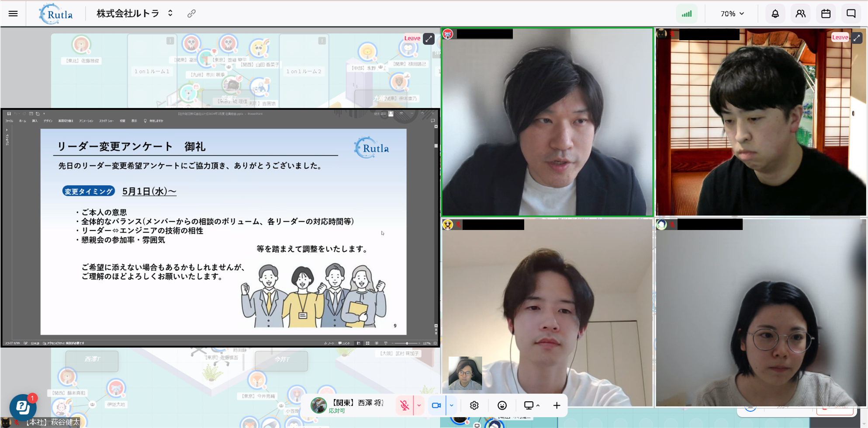Viewport: 868px width, 428px height.
Task: Click Leave on the shared screen view
Action: click(x=412, y=38)
